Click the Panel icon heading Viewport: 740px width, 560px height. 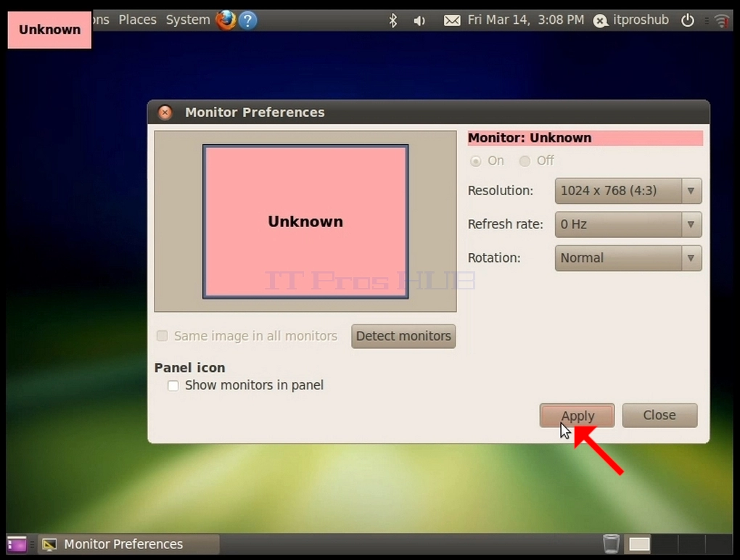pyautogui.click(x=190, y=368)
